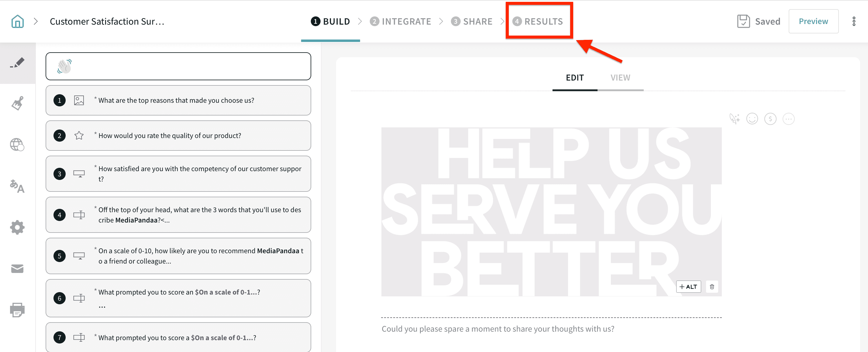Go to the home dashboard icon

tap(18, 21)
